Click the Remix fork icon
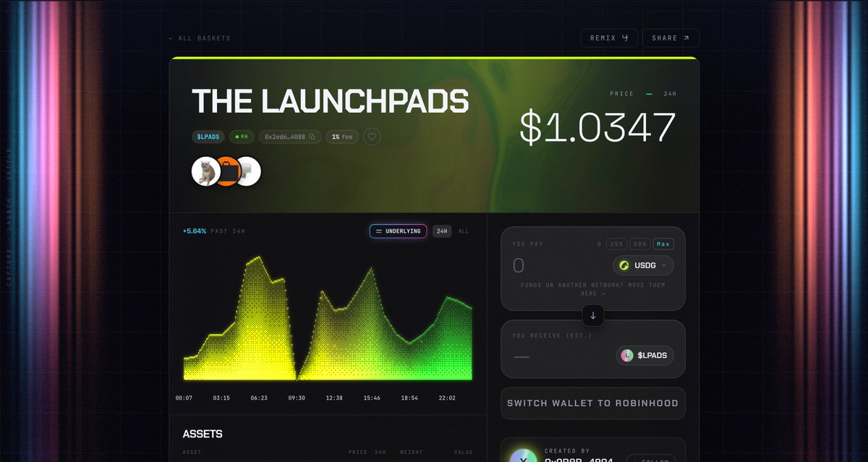The image size is (868, 462). 626,38
